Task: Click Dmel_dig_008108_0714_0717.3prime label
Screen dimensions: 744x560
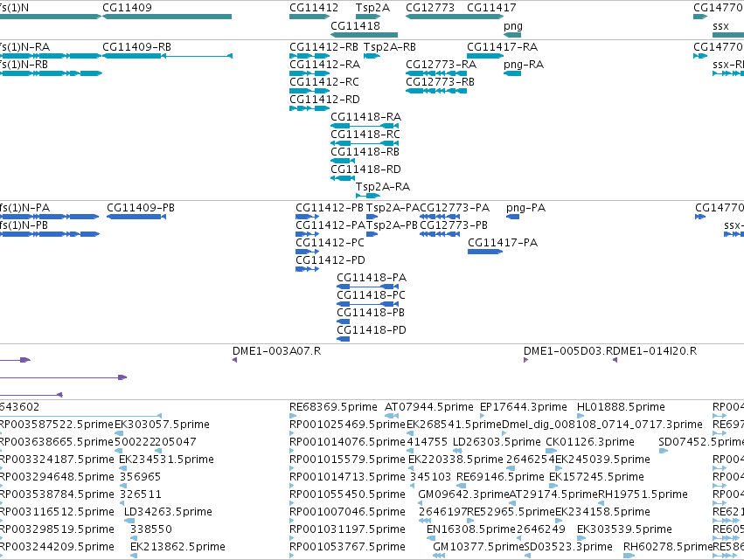Action: 602,425
